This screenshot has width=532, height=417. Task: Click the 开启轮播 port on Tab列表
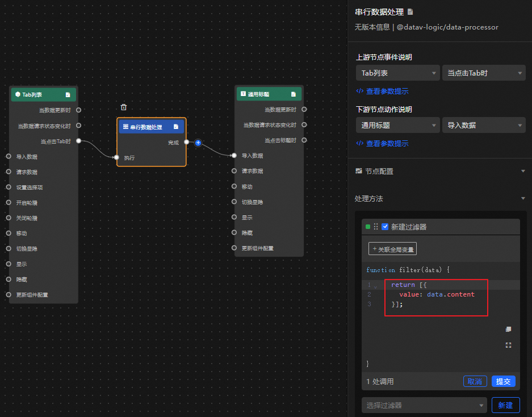(9, 202)
